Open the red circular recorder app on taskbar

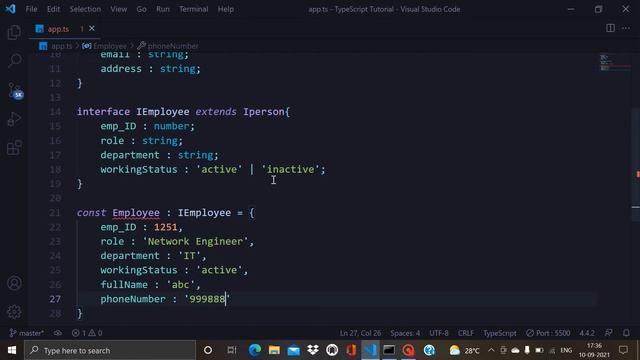point(409,350)
